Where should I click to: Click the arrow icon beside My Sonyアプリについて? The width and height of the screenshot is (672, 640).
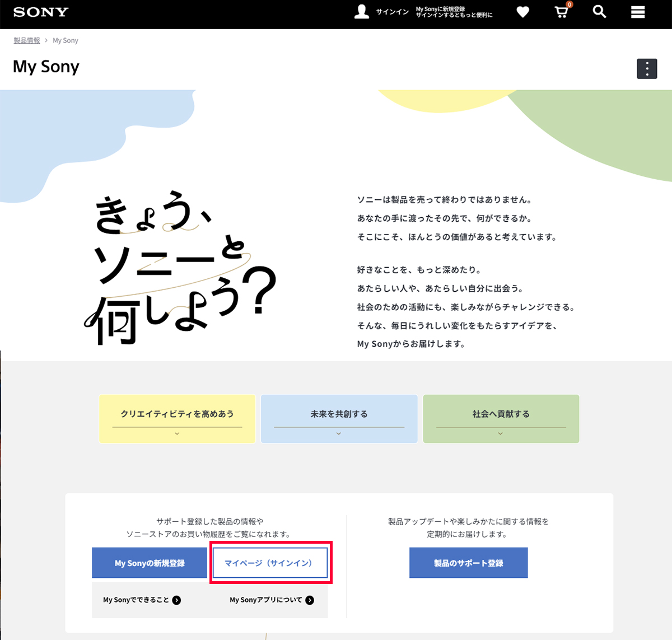point(310,600)
